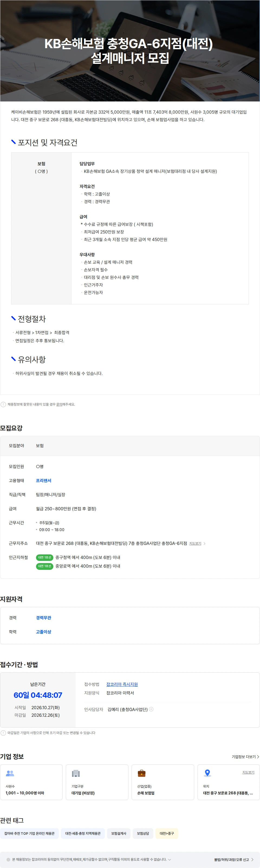This screenshot has width=260, height=868.
Task: Open 기업정보 더보기
Action: [x=245, y=757]
